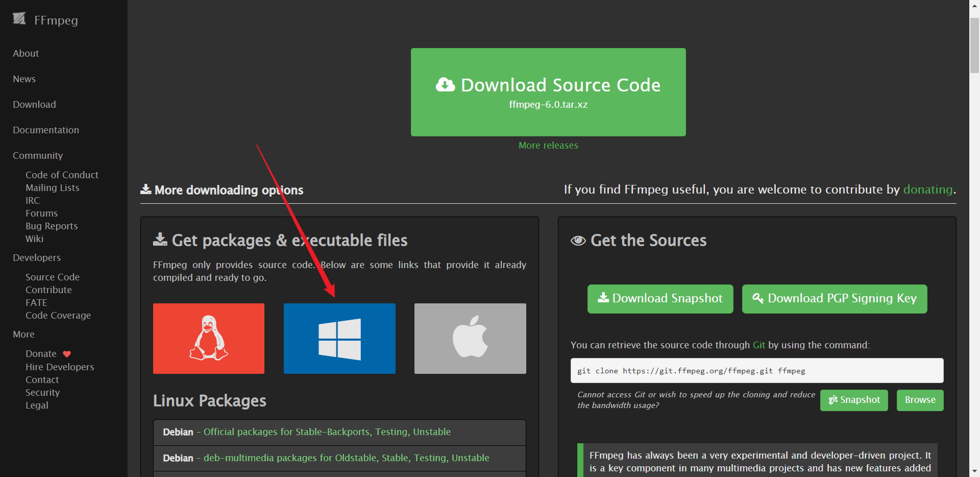The image size is (980, 477).
Task: Open About in the sidebar
Action: pyautogui.click(x=26, y=54)
